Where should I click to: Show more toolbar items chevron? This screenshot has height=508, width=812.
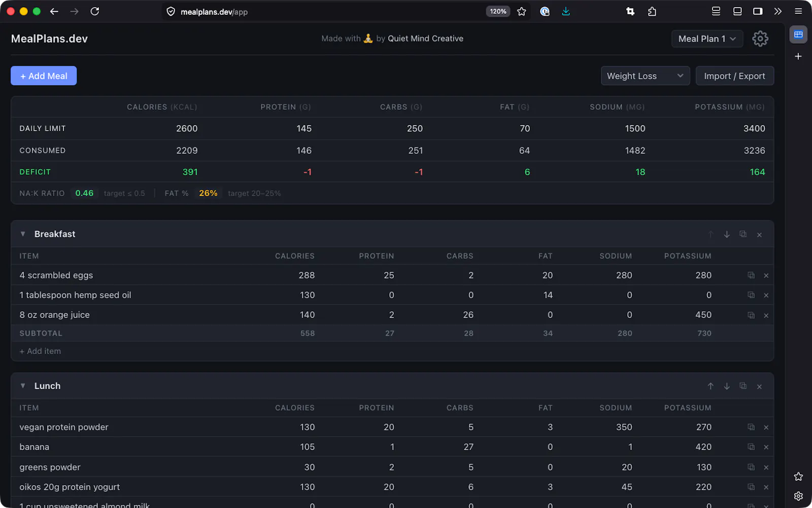[778, 11]
